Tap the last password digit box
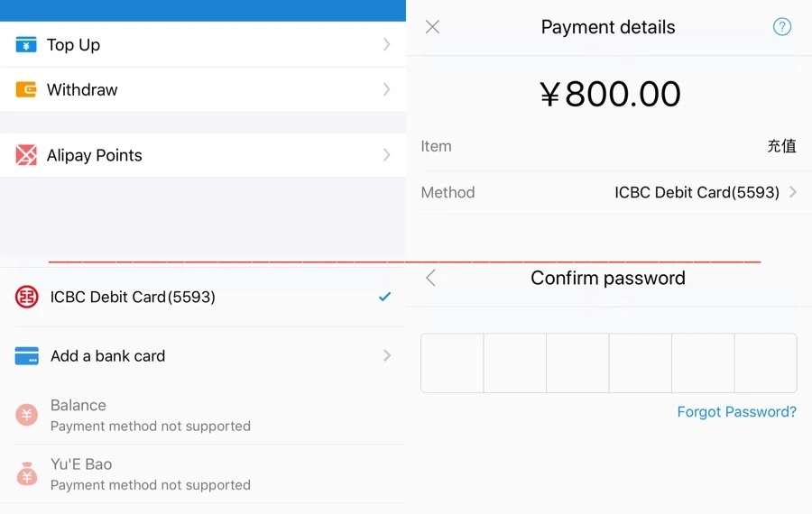Screen dimensions: 812x514 765,363
